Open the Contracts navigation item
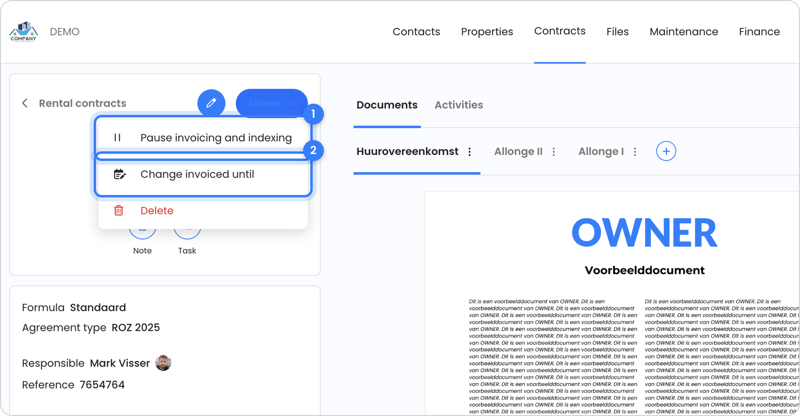800x416 pixels. click(x=560, y=31)
